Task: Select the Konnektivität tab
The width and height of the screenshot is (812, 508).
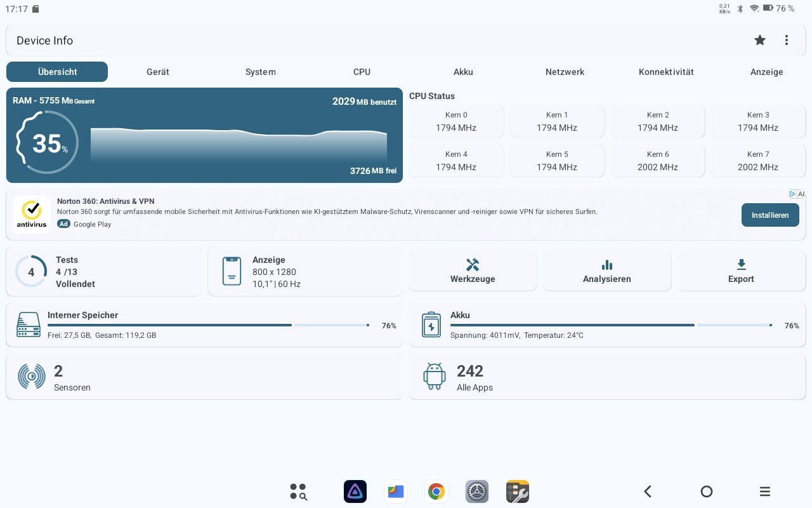Action: click(x=666, y=72)
